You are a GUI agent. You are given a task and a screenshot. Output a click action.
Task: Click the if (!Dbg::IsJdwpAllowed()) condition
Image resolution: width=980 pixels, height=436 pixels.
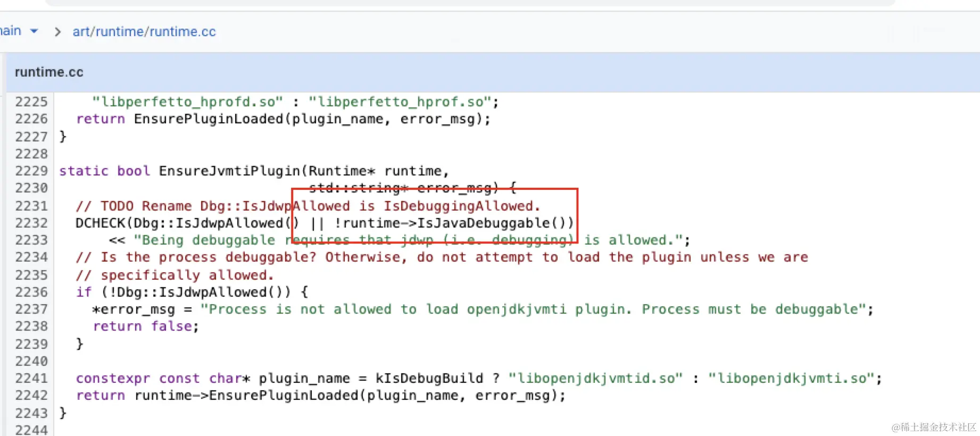click(x=192, y=292)
